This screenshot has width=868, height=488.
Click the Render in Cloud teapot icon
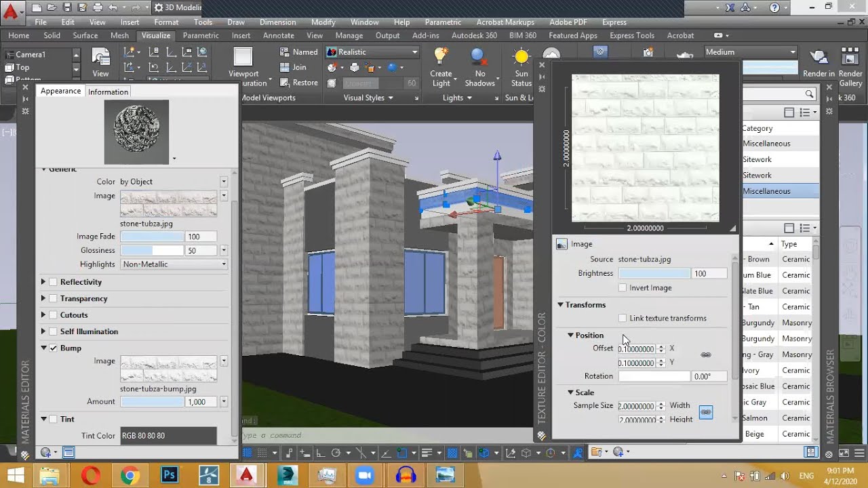pyautogui.click(x=819, y=58)
